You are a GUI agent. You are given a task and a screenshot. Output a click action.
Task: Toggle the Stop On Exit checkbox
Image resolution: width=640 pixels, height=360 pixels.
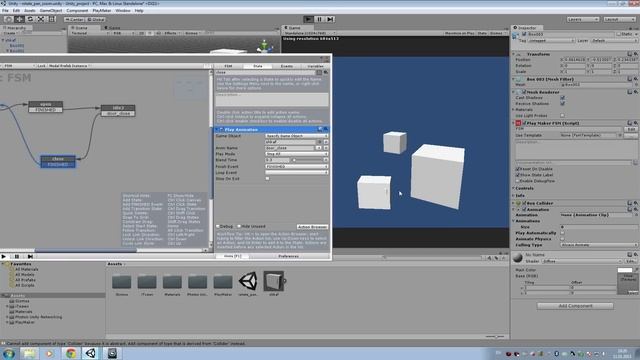[x=268, y=179]
